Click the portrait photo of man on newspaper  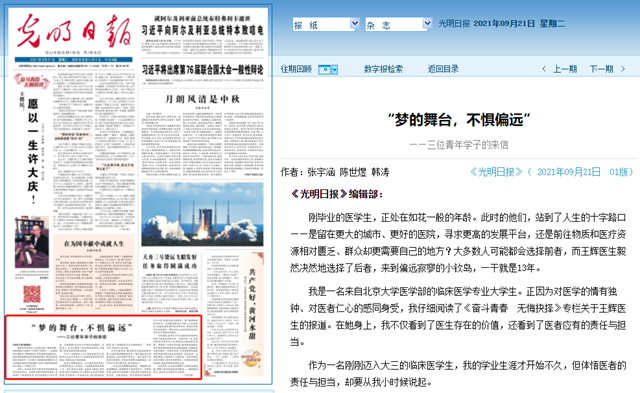coord(32,242)
